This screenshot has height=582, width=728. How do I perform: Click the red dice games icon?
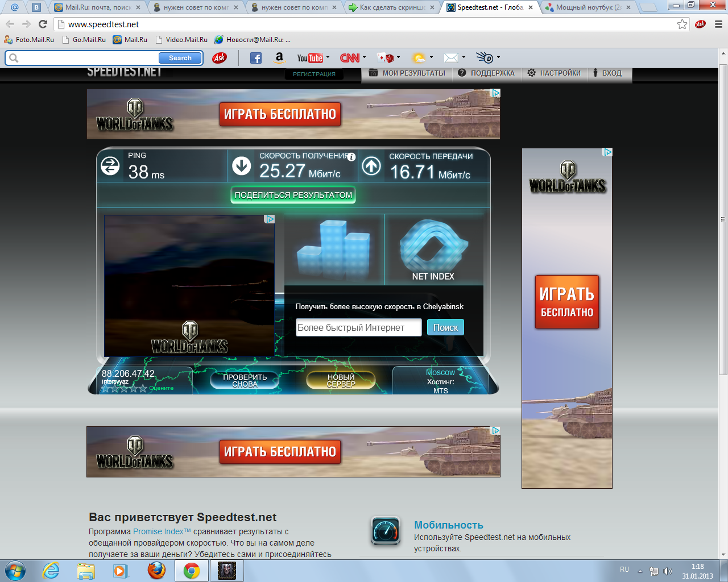[x=385, y=58]
